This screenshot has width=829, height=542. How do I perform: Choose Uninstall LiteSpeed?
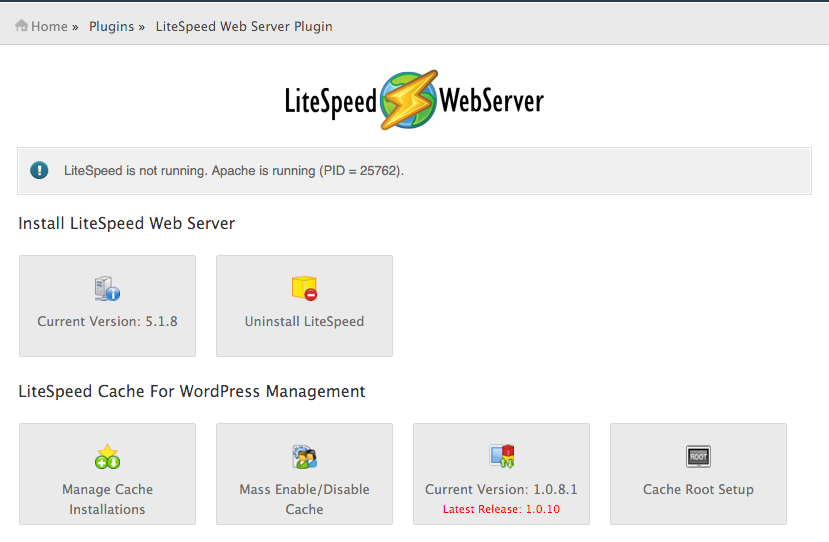305,306
